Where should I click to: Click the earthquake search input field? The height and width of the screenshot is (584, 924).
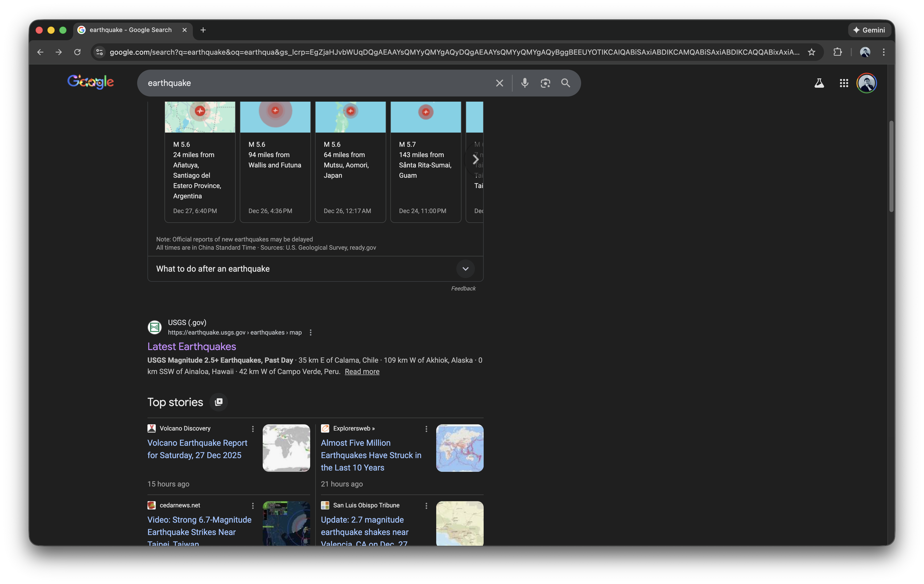coord(318,83)
